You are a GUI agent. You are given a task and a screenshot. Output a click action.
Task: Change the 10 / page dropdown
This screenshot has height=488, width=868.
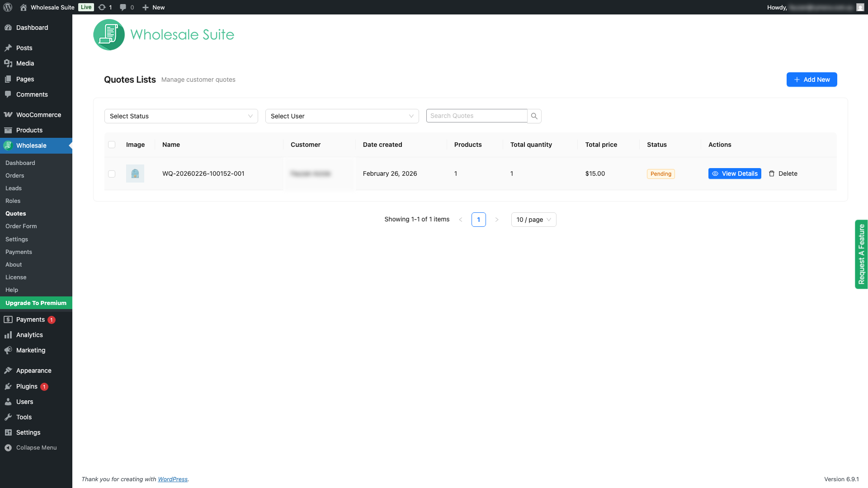[533, 220]
